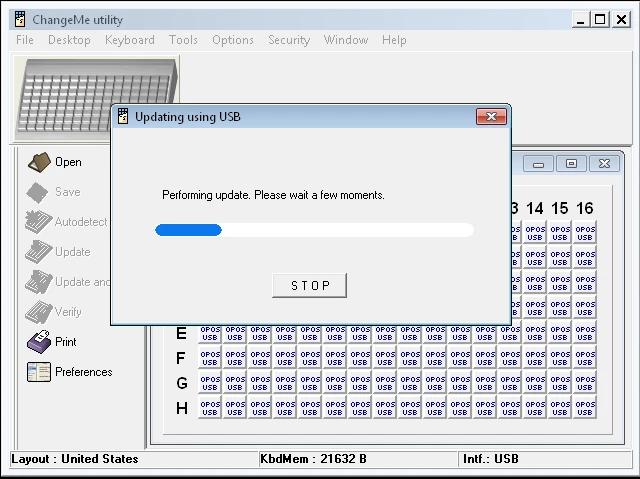Open the Help menu
The width and height of the screenshot is (640, 479).
[394, 40]
